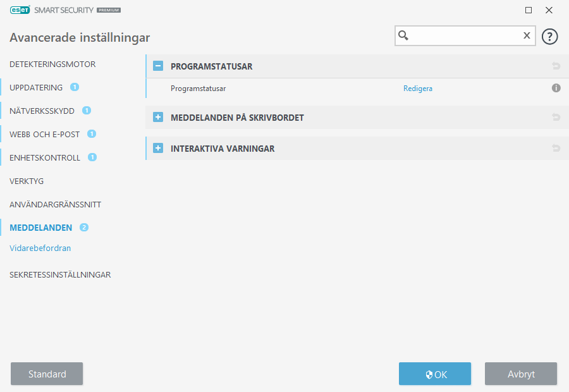Collapse the PROGRAMSTATUSAR section with minus icon

[158, 66]
